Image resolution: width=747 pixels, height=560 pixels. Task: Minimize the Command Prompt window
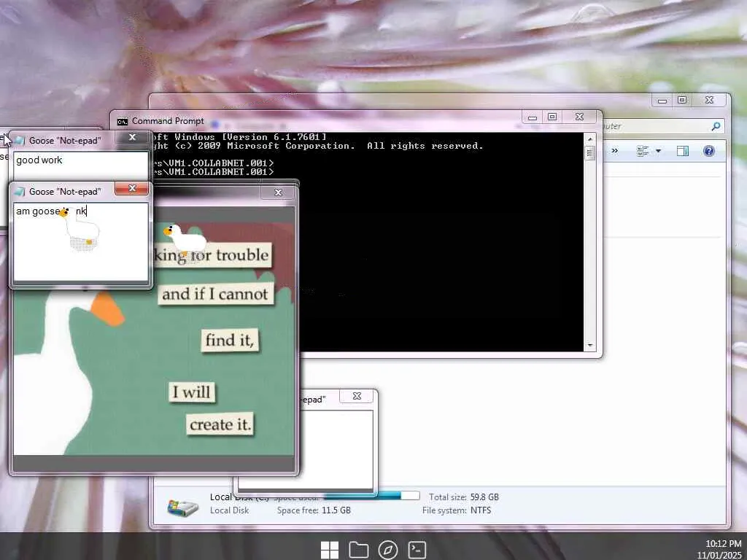click(x=533, y=117)
